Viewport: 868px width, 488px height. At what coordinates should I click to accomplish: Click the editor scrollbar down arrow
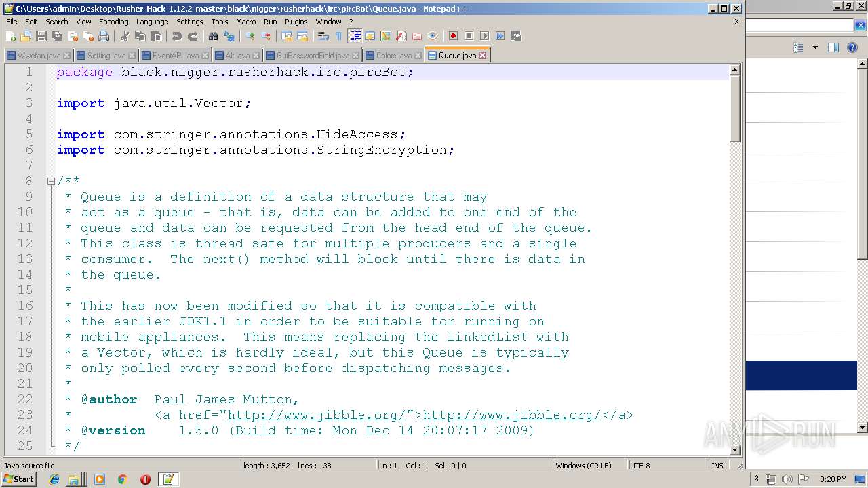click(x=734, y=449)
